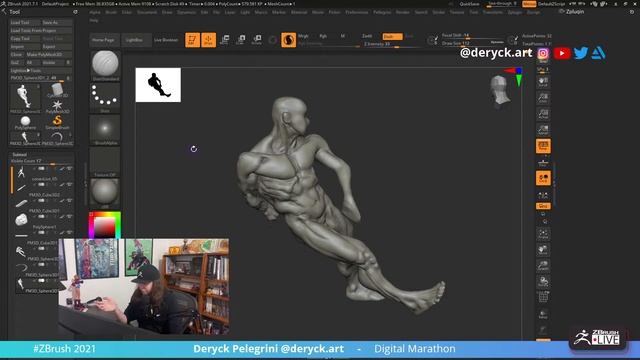The width and height of the screenshot is (640, 360).
Task: Open the Material menu
Action: [299, 12]
